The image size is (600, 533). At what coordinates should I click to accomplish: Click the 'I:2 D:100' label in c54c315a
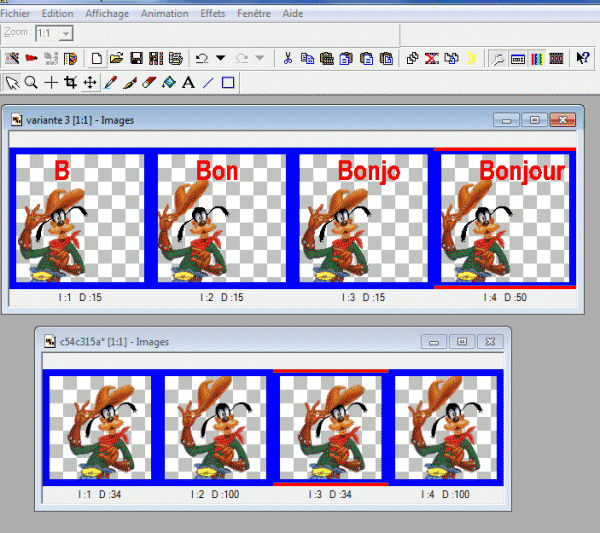pyautogui.click(x=215, y=494)
